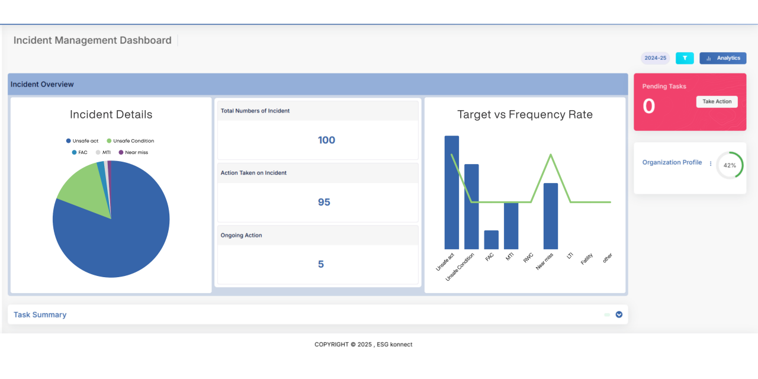Click the Near miss bar in frequency chart
758x379 pixels.
coord(551,216)
